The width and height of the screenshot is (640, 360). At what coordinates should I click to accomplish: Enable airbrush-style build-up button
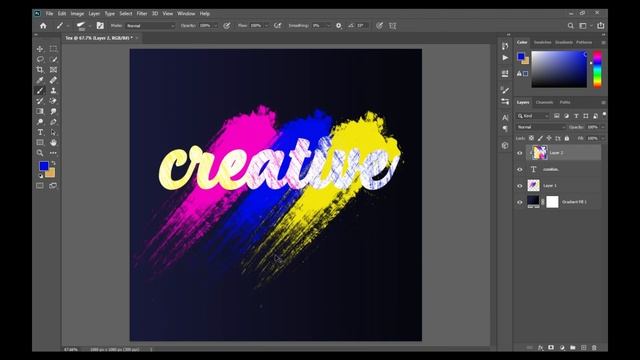(x=278, y=26)
